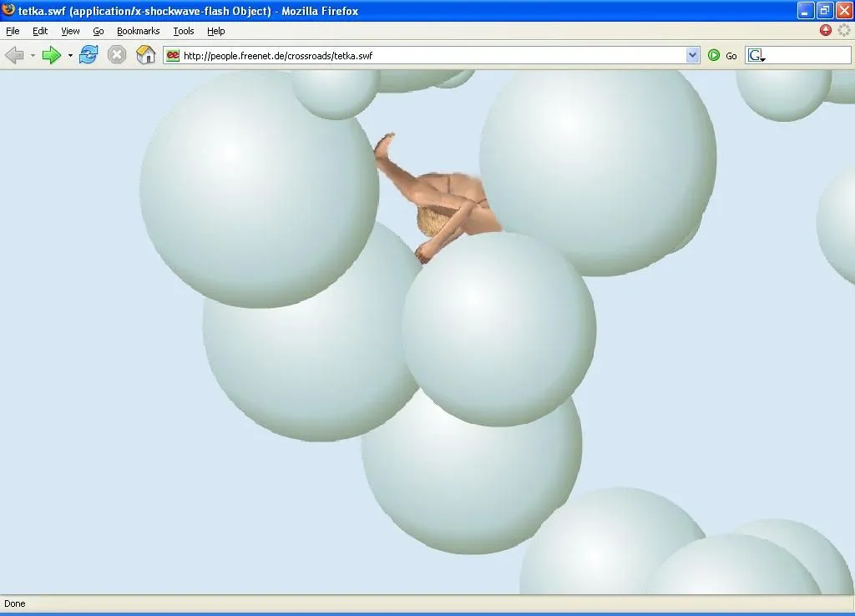This screenshot has width=855, height=616.
Task: Click the Firefox logo in the title bar
Action: click(8, 11)
